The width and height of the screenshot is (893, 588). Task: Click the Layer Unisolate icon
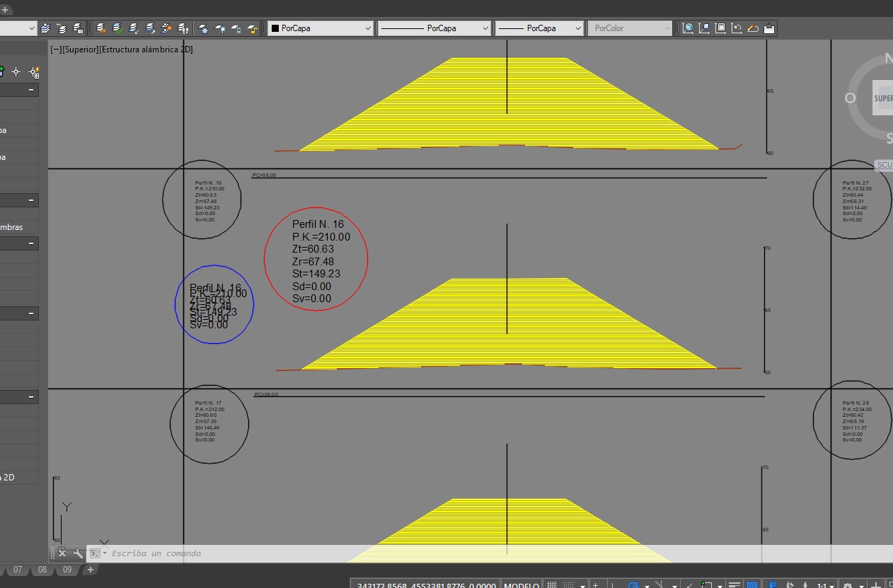[x=151, y=28]
